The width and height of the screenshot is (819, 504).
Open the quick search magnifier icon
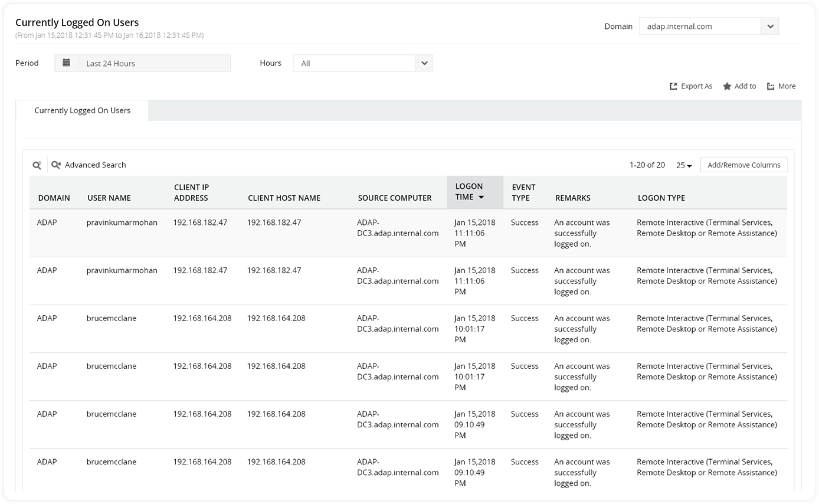coord(37,165)
